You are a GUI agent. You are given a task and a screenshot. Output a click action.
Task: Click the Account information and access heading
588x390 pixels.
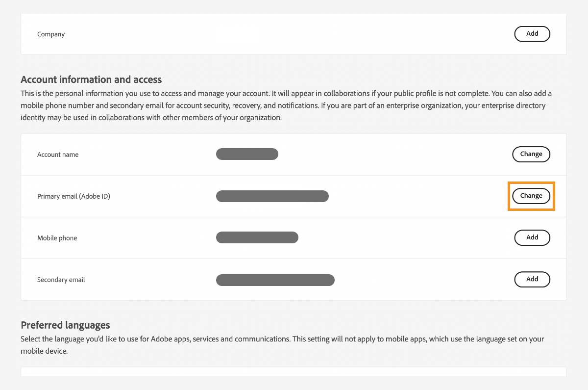[x=91, y=79]
